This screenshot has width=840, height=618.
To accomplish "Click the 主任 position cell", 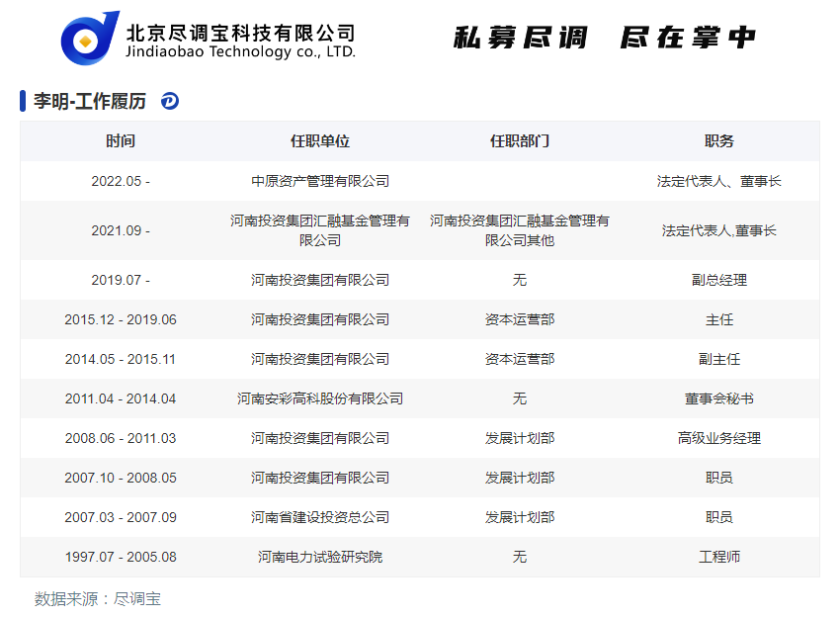I will pyautogui.click(x=718, y=319).
